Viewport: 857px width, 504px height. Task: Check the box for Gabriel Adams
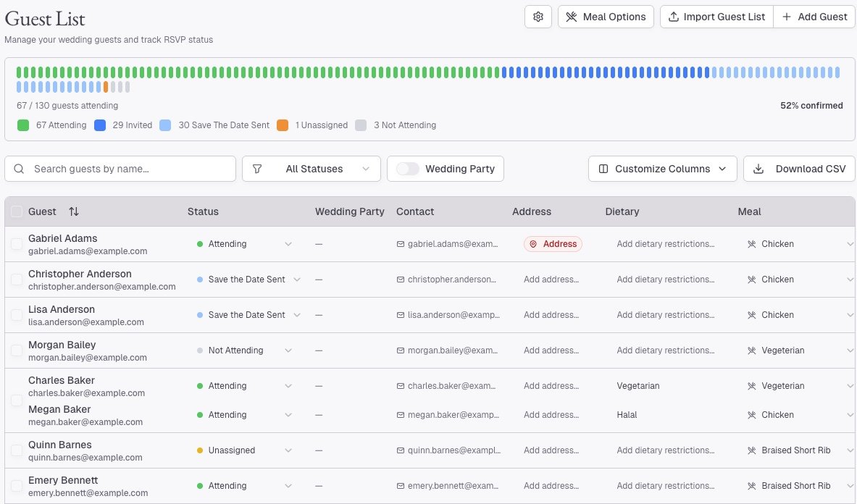coord(17,244)
